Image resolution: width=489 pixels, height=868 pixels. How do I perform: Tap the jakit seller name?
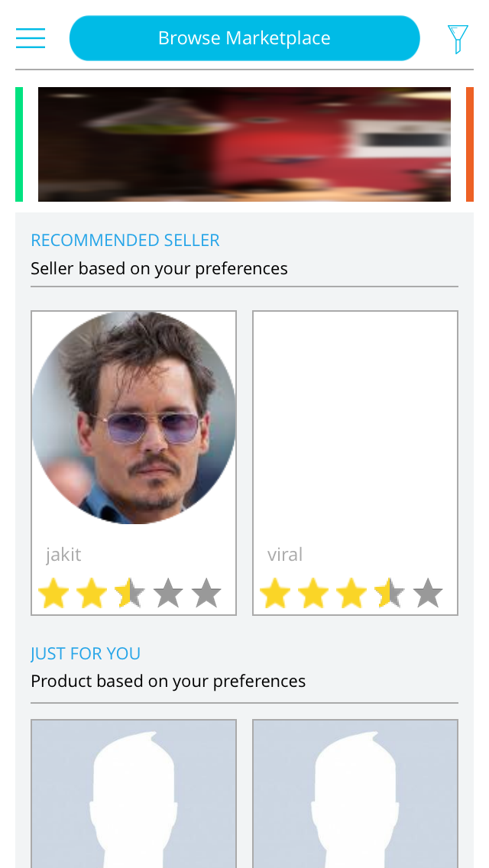[x=63, y=555]
